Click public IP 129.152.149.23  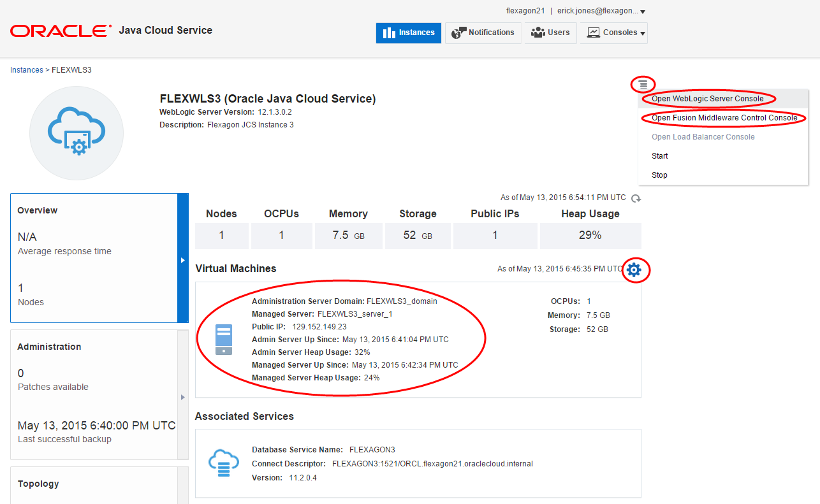tap(319, 327)
